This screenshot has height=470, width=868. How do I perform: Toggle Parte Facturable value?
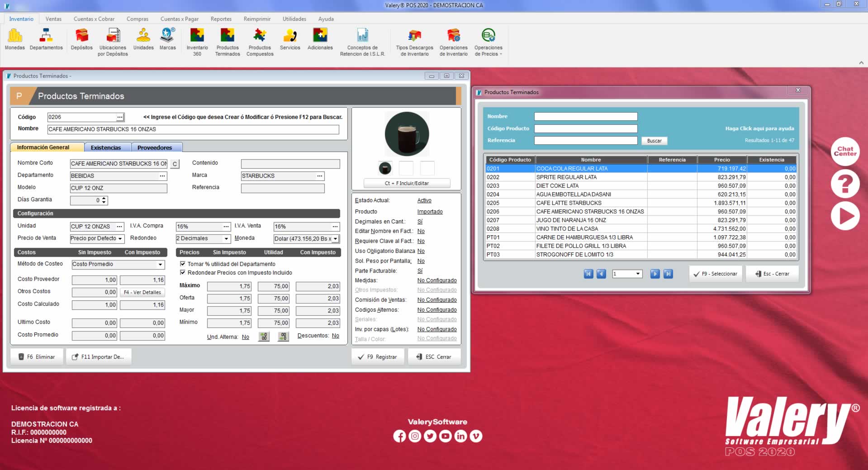point(420,271)
